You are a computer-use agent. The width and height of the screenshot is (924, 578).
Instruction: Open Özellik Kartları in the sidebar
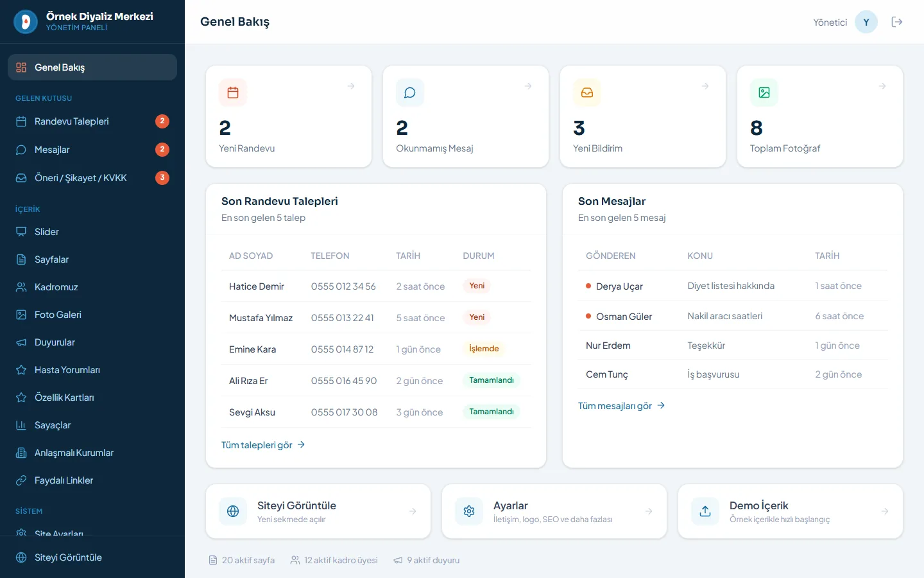(92, 398)
